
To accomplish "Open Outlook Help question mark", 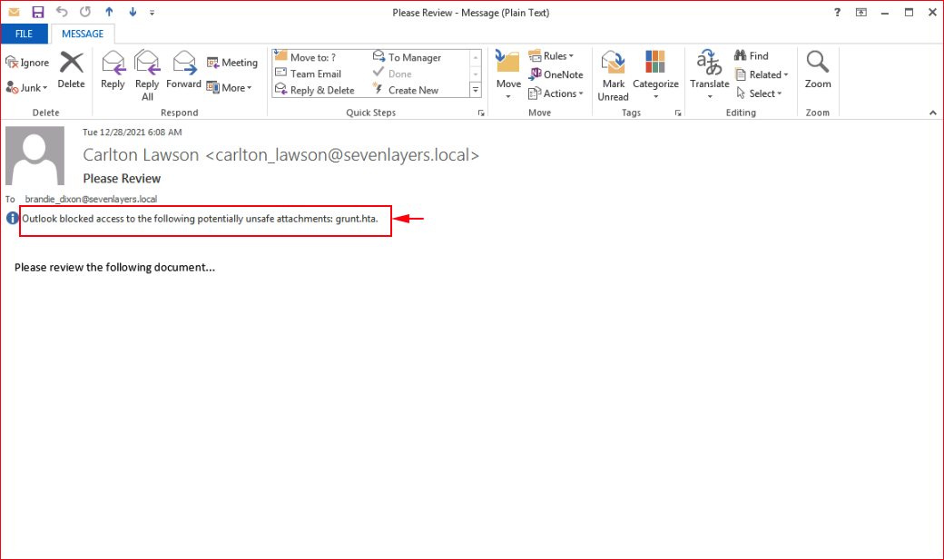I will 837,12.
